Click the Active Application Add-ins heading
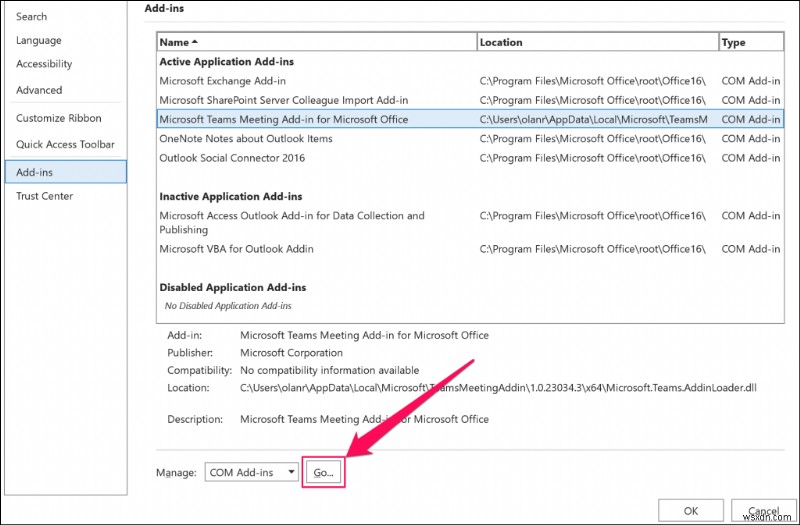Screen dimensions: 800x525 pos(227,62)
